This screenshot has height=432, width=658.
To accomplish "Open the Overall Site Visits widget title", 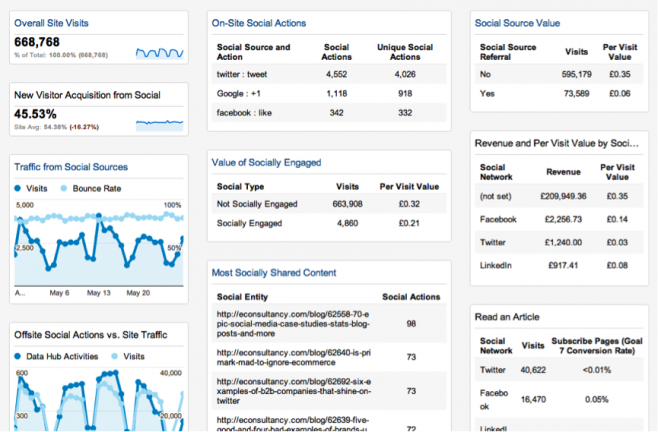I will click(x=51, y=23).
